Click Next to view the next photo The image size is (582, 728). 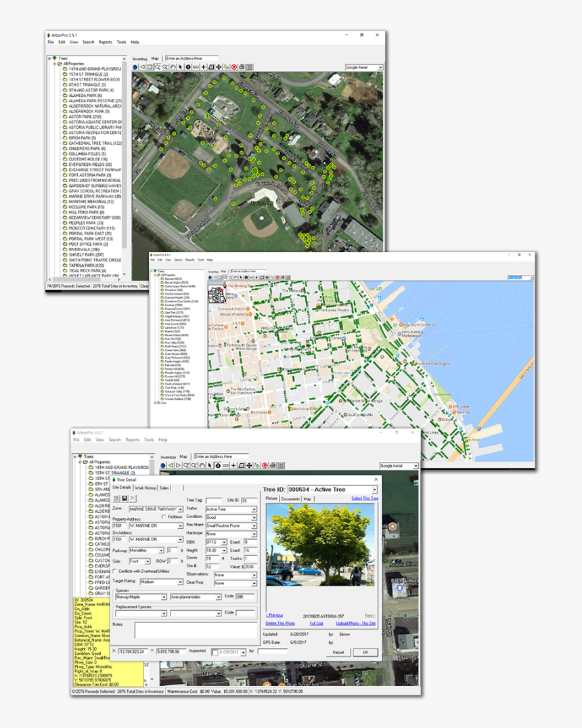370,616
